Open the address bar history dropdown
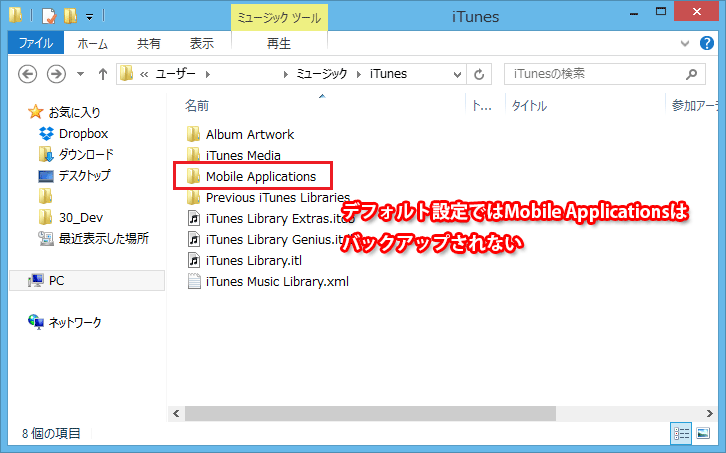This screenshot has width=726, height=453. click(457, 75)
